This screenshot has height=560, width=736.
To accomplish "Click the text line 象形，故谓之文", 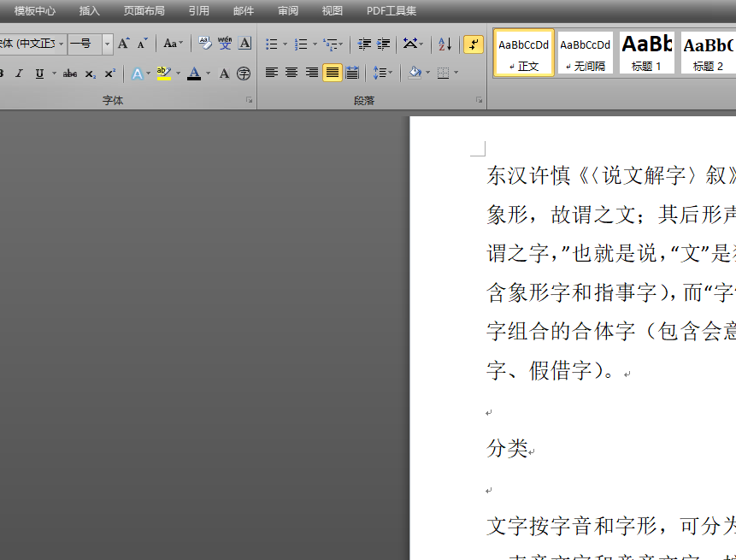I will pos(561,215).
